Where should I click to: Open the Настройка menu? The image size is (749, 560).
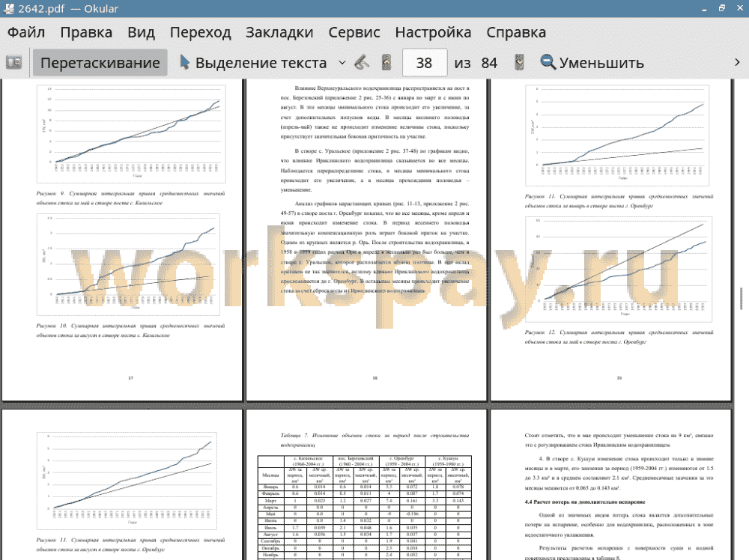click(x=433, y=32)
